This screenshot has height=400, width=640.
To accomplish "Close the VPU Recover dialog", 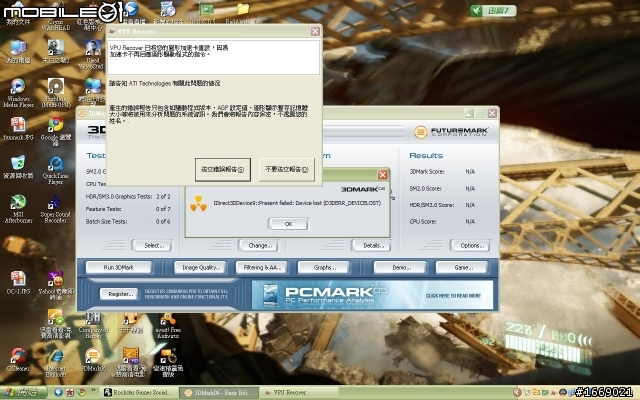I will (x=315, y=31).
